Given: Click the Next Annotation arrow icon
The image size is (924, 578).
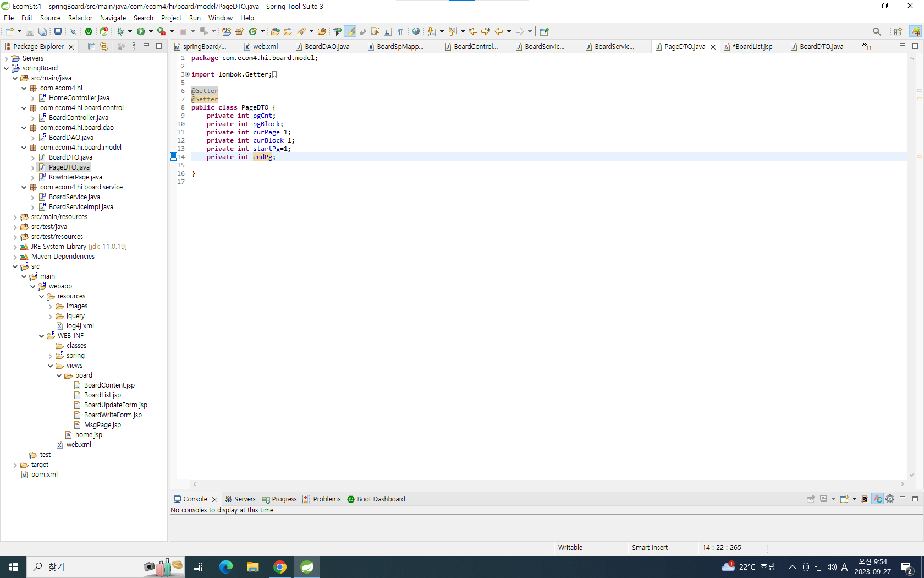Looking at the screenshot, I should 432,31.
